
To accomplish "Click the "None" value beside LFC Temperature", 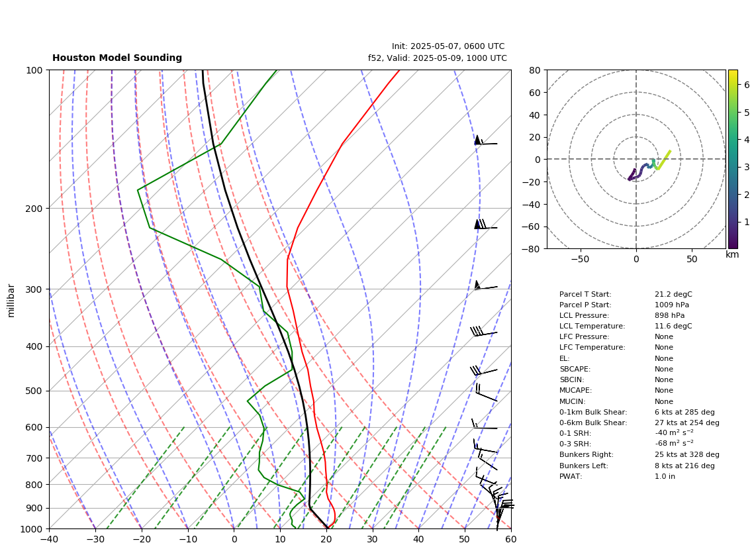I will [x=664, y=348].
